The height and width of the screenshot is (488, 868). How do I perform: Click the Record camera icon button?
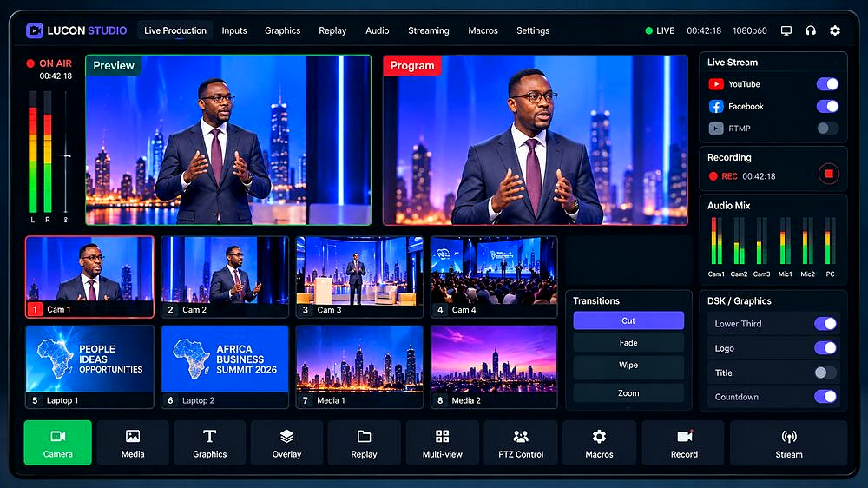(x=684, y=443)
